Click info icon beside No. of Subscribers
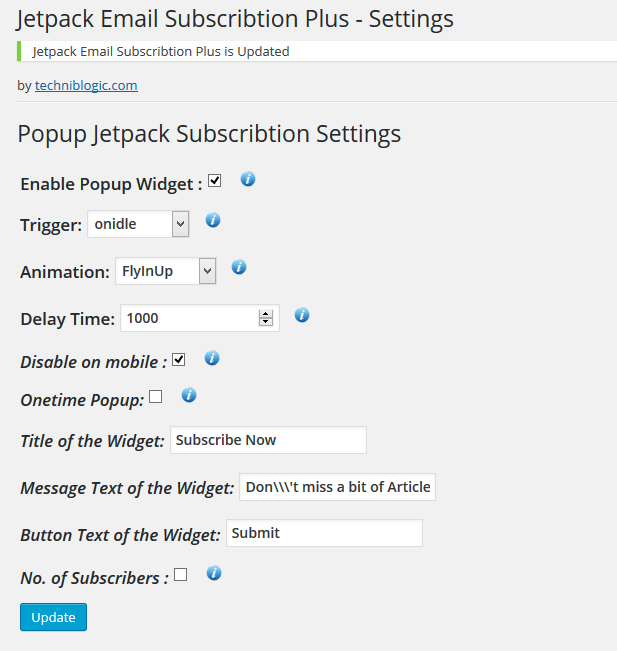Screen dimensions: 617x651 [214, 573]
